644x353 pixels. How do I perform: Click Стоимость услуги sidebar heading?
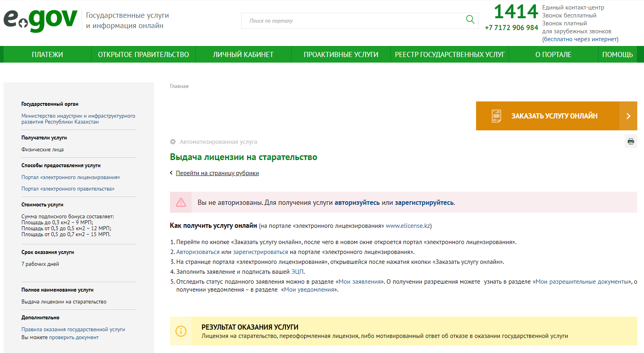point(42,205)
